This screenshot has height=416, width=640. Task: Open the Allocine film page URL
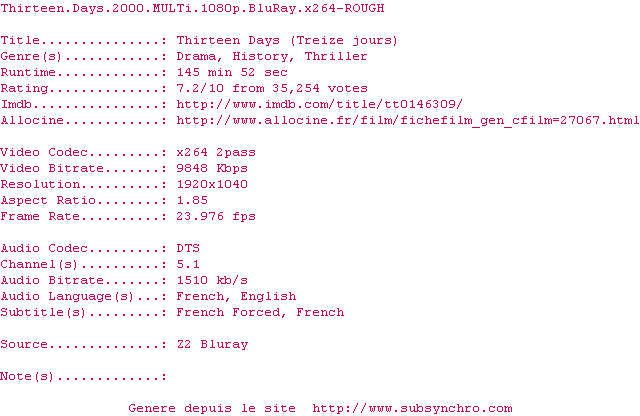click(x=408, y=121)
